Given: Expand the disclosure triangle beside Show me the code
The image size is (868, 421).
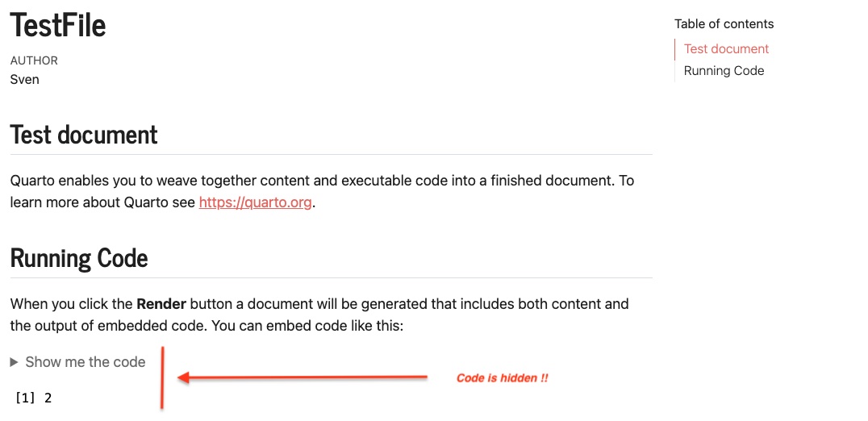Looking at the screenshot, I should point(15,362).
